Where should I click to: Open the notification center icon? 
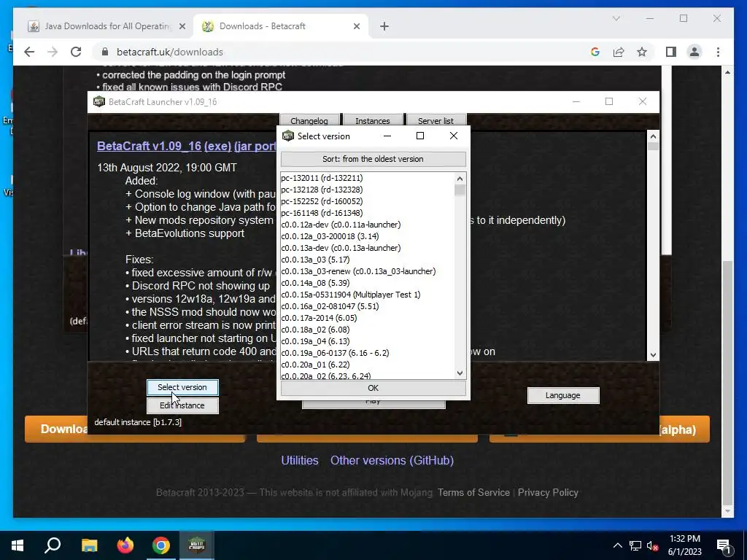[x=724, y=545]
